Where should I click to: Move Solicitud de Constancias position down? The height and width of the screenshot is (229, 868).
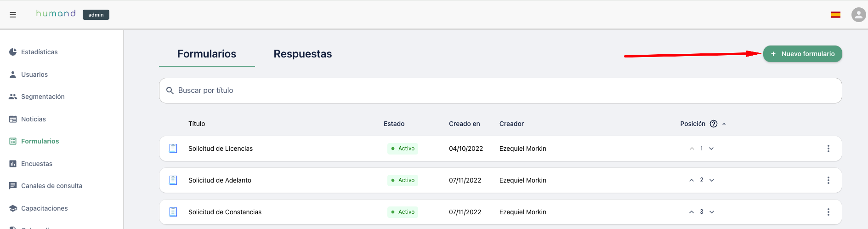tap(712, 212)
